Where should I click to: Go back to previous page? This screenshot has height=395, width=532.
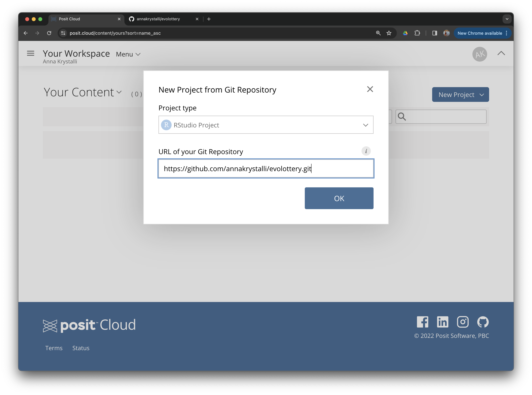pos(26,33)
